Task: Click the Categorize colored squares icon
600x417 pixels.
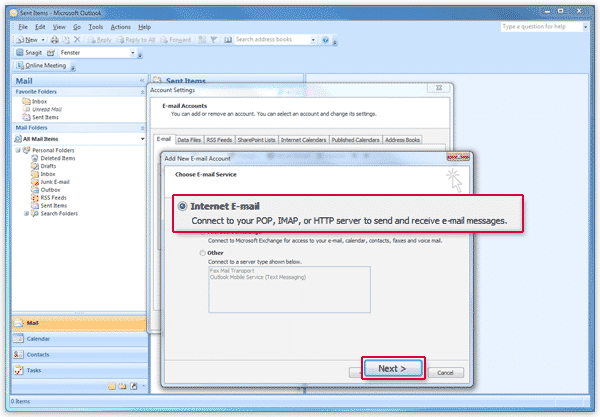Action: coord(202,40)
